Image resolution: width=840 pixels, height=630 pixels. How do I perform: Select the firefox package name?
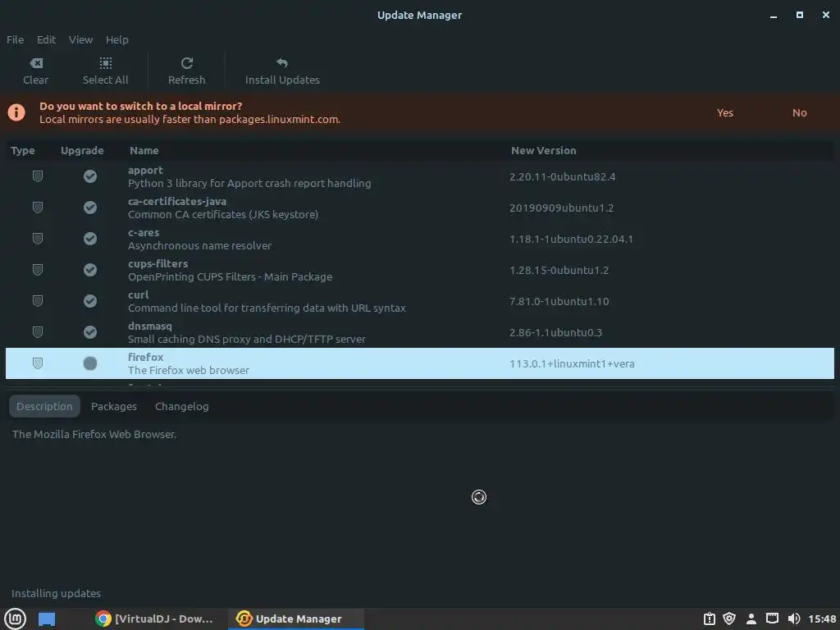click(146, 357)
